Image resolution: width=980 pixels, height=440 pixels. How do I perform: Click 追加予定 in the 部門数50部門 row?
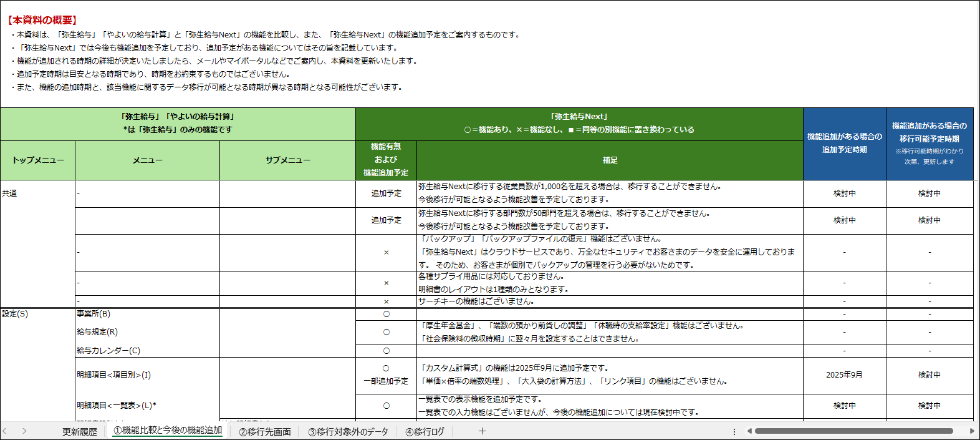click(x=386, y=220)
